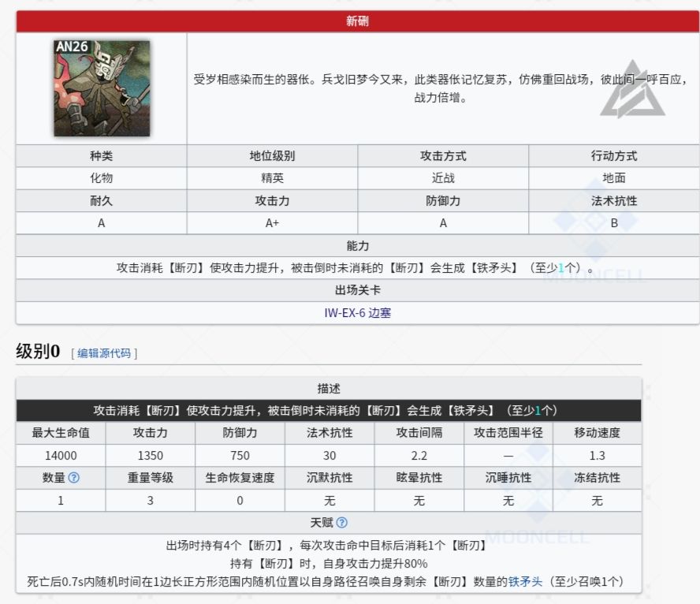Click the red 新硎 title header

click(x=358, y=21)
